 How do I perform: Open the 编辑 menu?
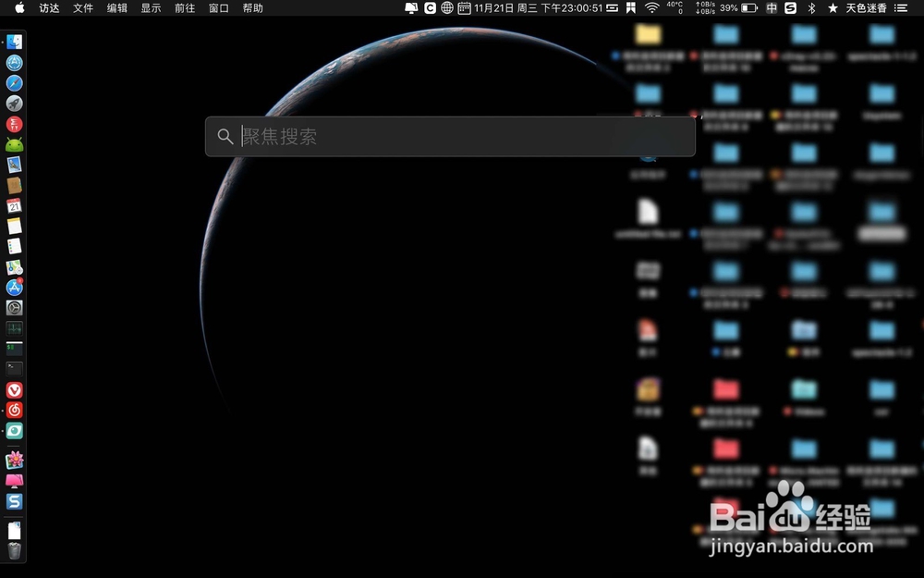[x=117, y=7]
